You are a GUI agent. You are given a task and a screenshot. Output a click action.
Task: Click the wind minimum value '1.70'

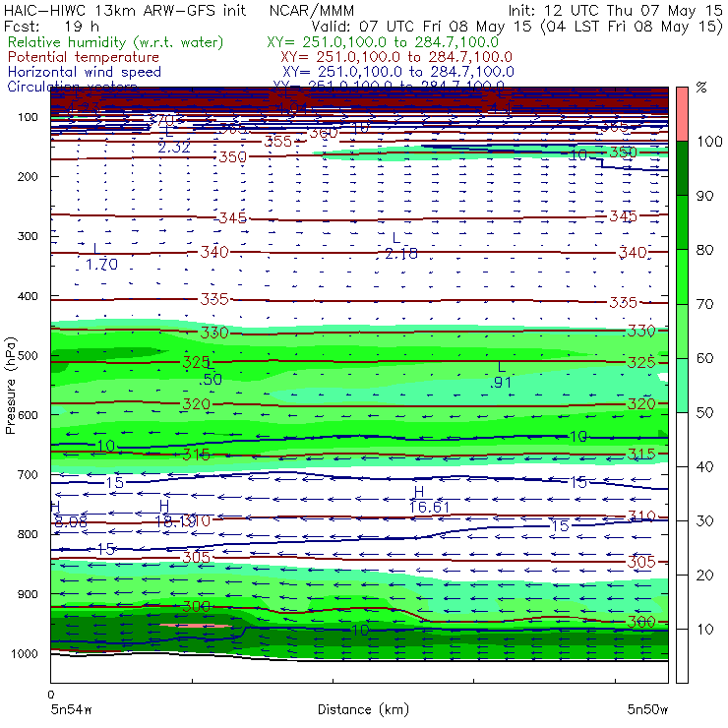pyautogui.click(x=101, y=265)
